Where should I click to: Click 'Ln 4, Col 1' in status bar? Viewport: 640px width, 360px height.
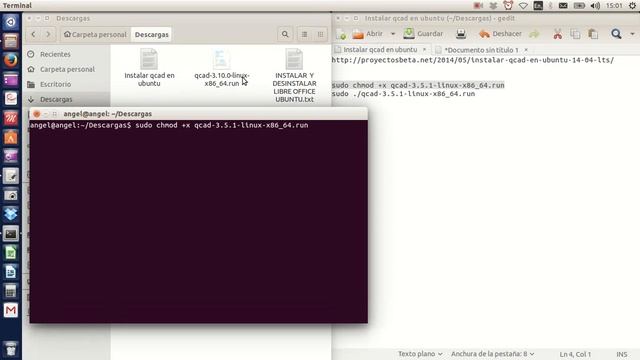click(575, 354)
